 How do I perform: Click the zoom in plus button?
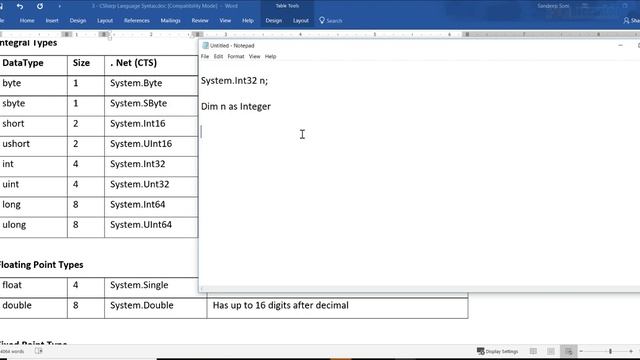[x=631, y=351]
